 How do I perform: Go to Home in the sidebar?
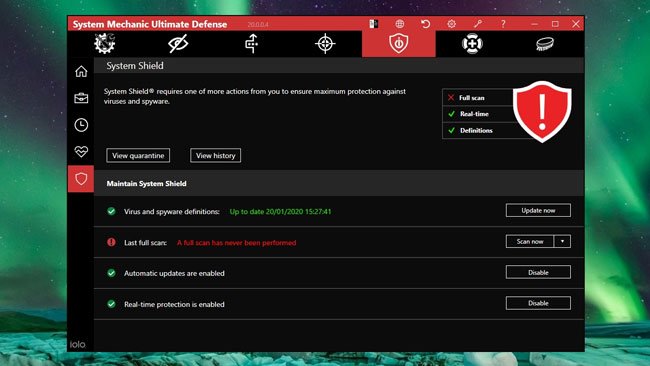click(81, 71)
